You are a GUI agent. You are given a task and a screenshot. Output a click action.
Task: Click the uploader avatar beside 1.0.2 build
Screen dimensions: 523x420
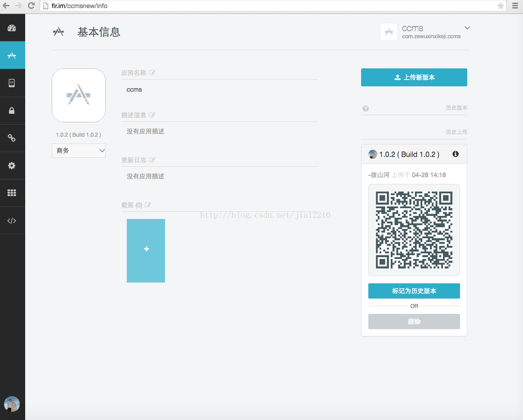[372, 154]
